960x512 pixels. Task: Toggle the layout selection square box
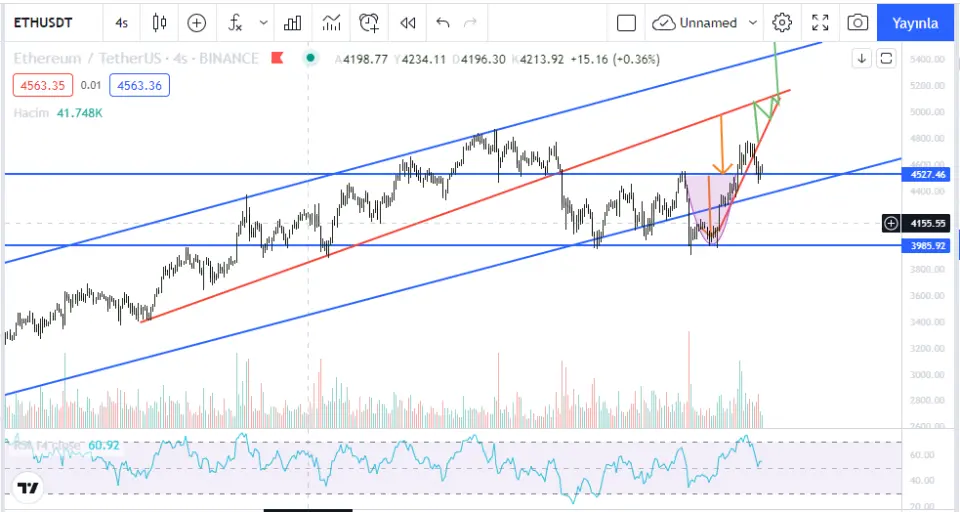[626, 23]
